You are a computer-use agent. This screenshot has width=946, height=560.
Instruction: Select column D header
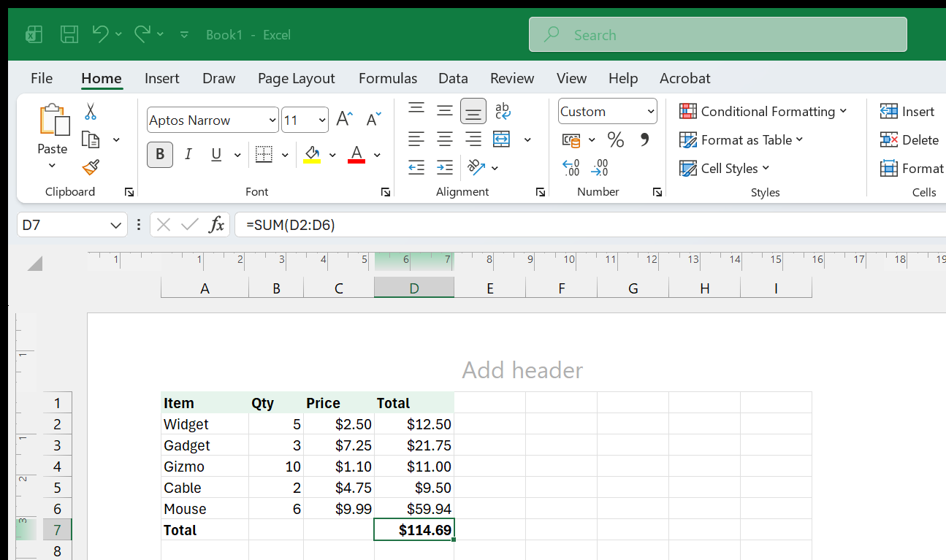tap(414, 288)
